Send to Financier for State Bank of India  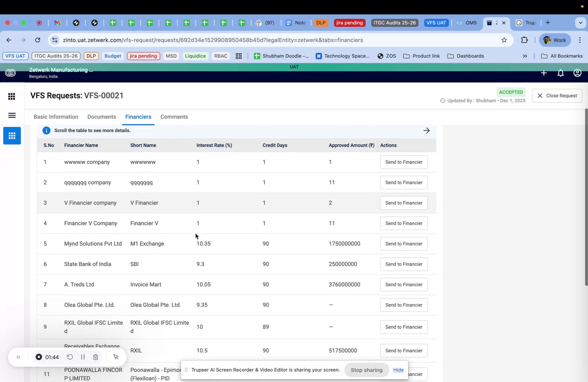(x=404, y=264)
